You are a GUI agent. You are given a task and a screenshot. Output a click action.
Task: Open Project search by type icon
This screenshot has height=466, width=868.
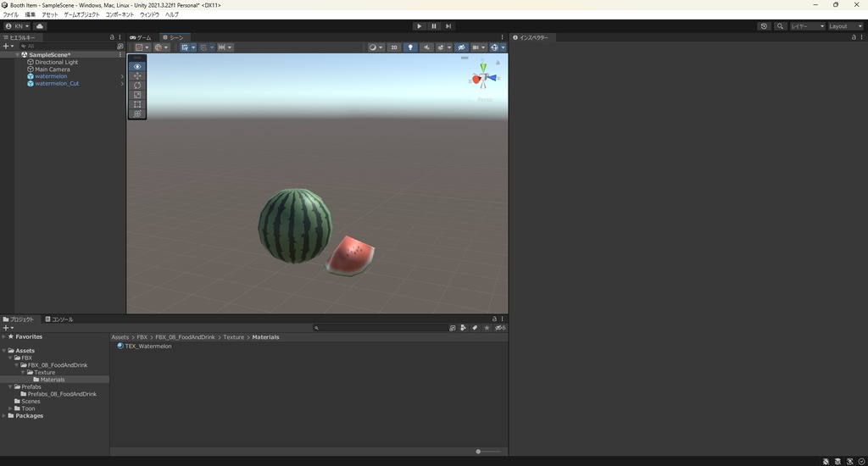(464, 328)
